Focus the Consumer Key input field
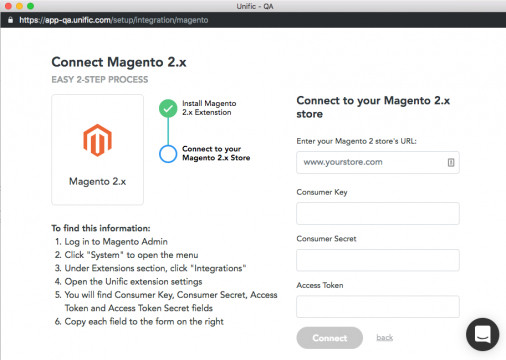This screenshot has height=360, width=506. [378, 213]
